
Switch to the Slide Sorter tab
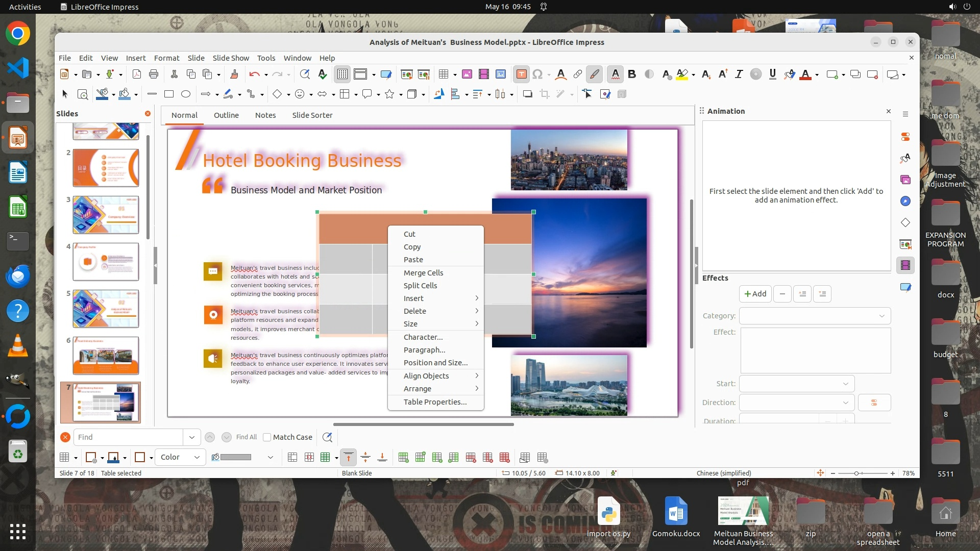[312, 115]
